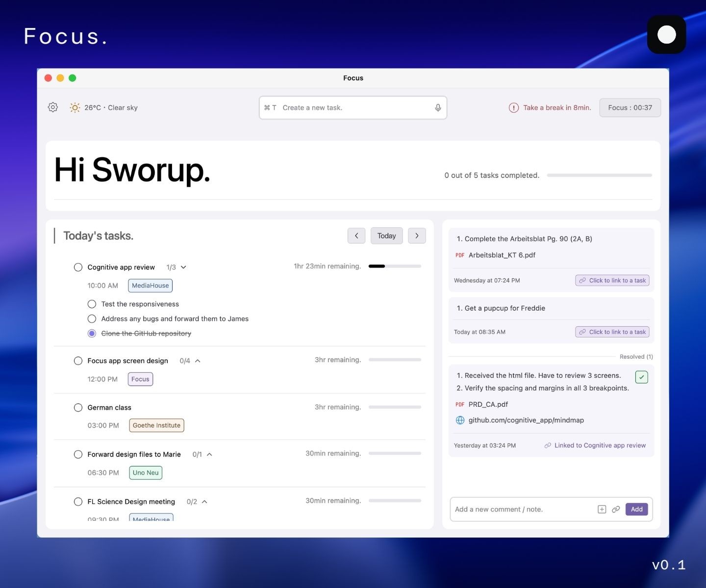This screenshot has height=588, width=706.
Task: Activate voice input on the task field
Action: point(437,107)
